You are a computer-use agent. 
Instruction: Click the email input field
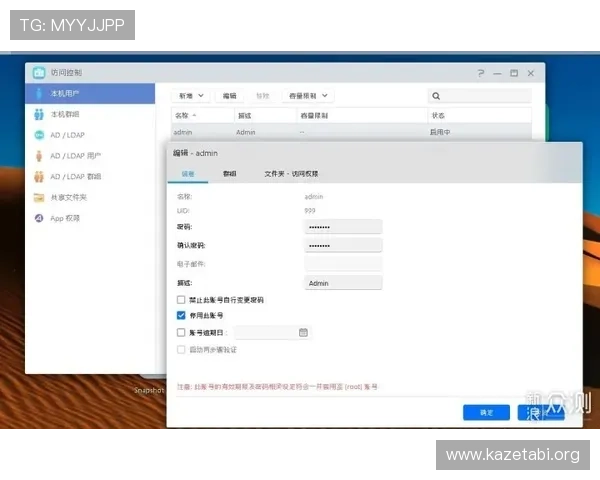[343, 264]
